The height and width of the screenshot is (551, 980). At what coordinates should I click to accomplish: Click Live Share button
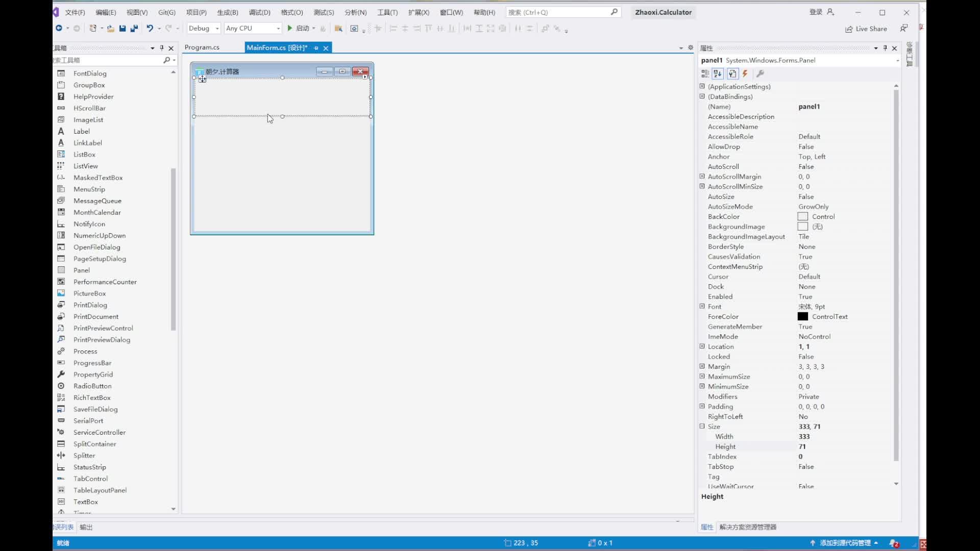(x=866, y=29)
